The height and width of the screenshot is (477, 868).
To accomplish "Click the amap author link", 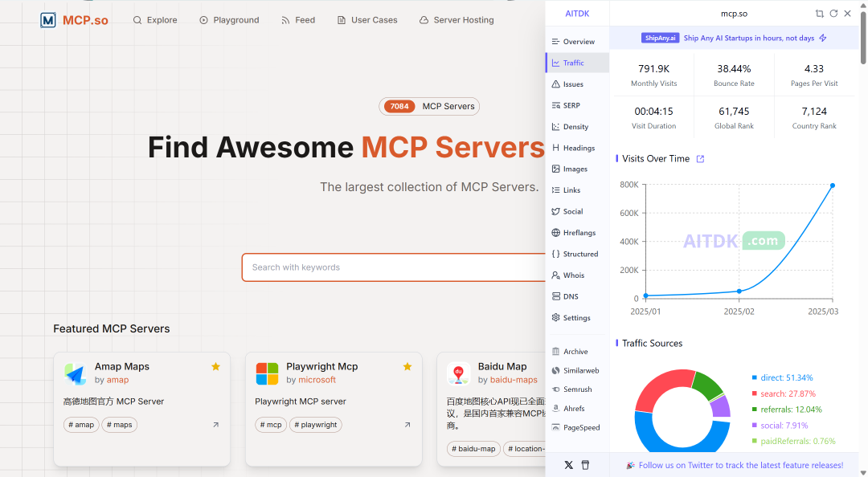I will click(117, 380).
